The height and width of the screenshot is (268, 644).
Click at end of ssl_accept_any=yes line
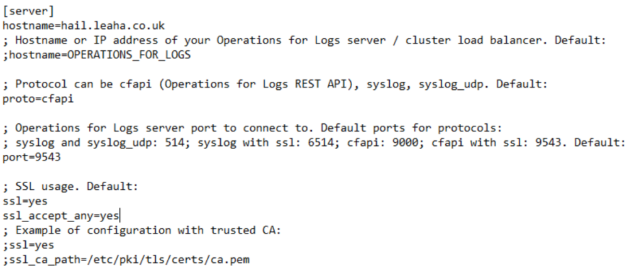(119, 216)
